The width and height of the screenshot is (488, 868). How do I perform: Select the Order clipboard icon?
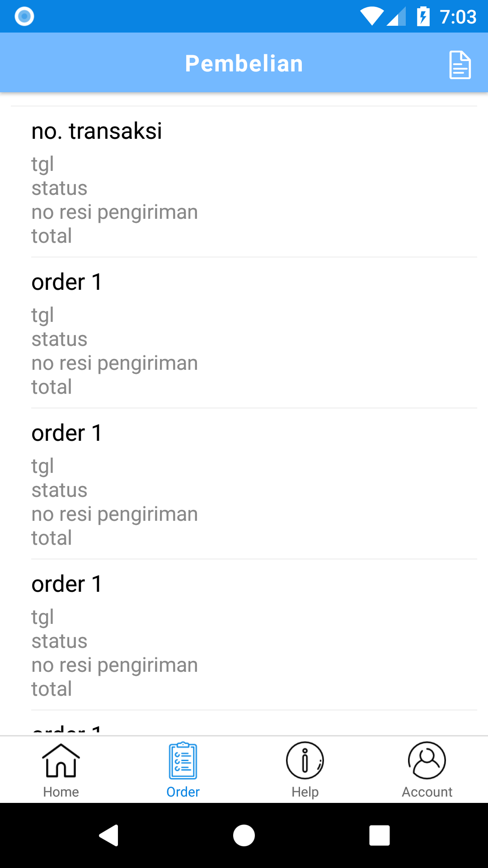tap(183, 761)
